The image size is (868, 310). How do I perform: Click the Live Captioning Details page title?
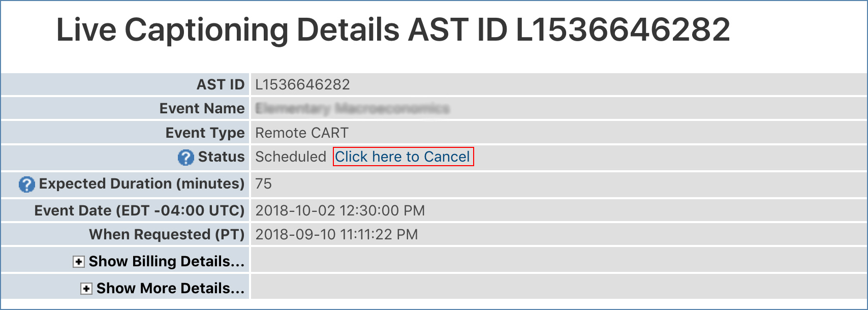pyautogui.click(x=394, y=30)
